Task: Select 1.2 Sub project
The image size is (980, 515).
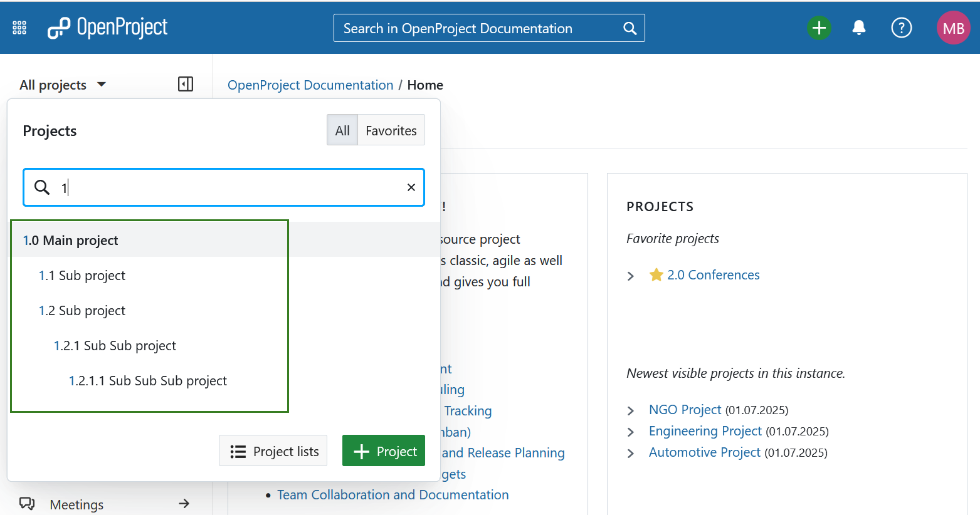Action: tap(82, 311)
